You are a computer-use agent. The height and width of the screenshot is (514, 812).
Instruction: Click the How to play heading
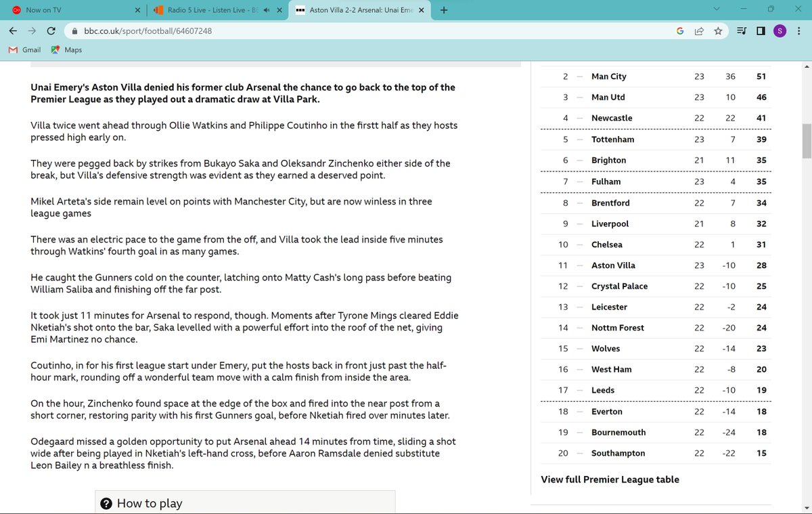click(150, 503)
